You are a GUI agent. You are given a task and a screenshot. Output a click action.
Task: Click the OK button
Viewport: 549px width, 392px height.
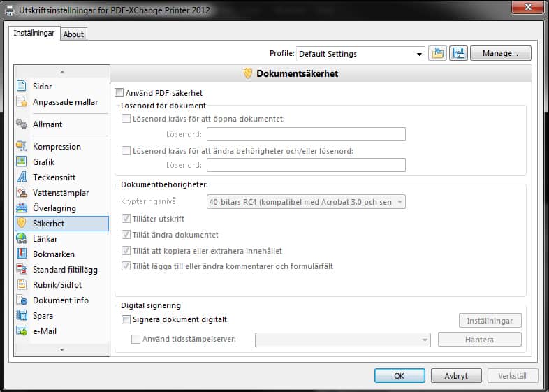click(400, 376)
